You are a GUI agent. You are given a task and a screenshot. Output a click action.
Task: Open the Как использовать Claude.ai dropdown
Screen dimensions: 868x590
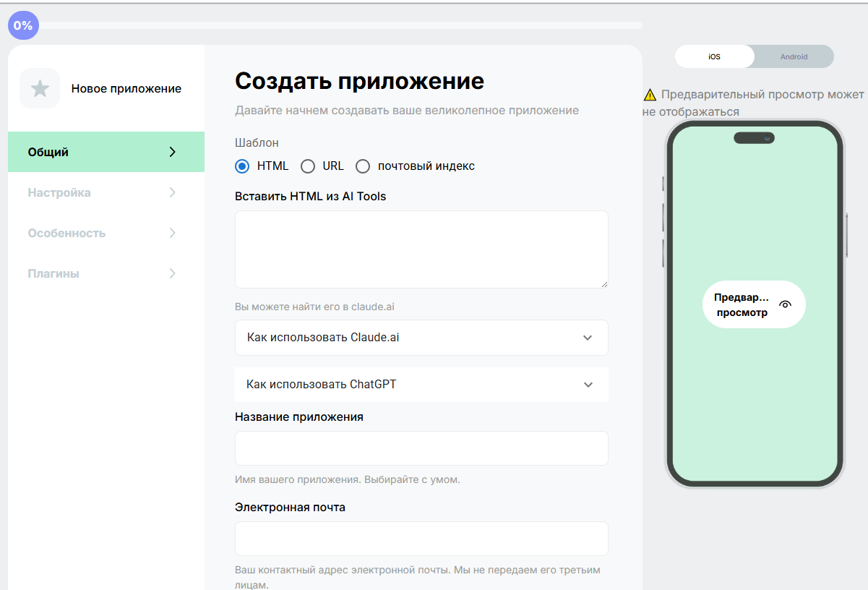pyautogui.click(x=421, y=338)
